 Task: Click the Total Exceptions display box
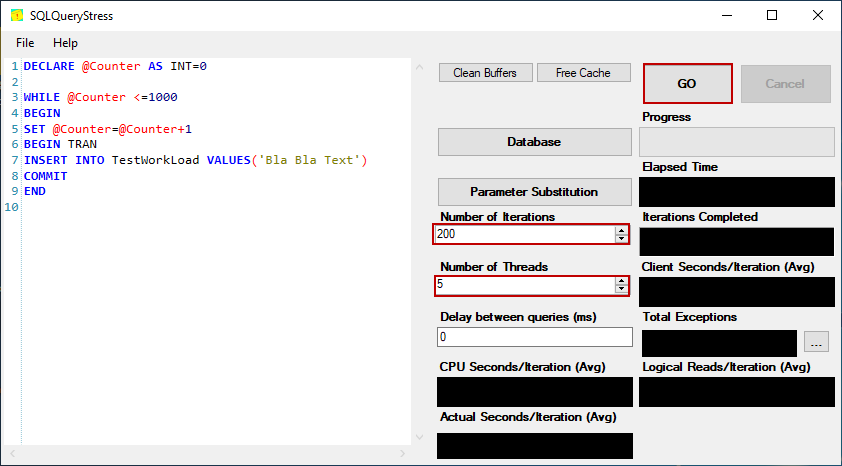pyautogui.click(x=720, y=343)
